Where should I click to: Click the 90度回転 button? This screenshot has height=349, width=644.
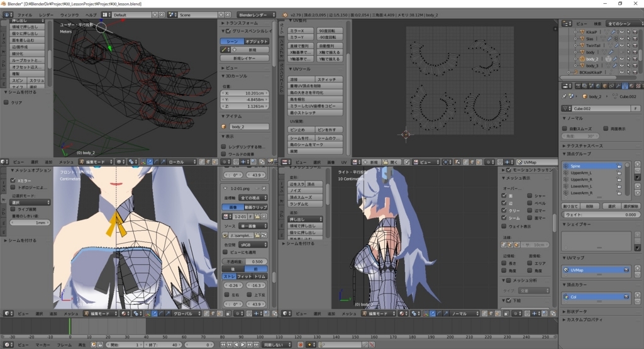pyautogui.click(x=330, y=31)
